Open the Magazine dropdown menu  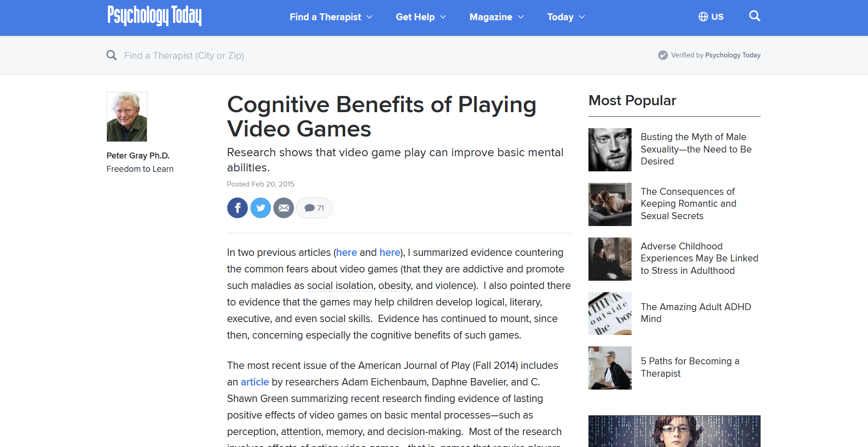coord(496,17)
